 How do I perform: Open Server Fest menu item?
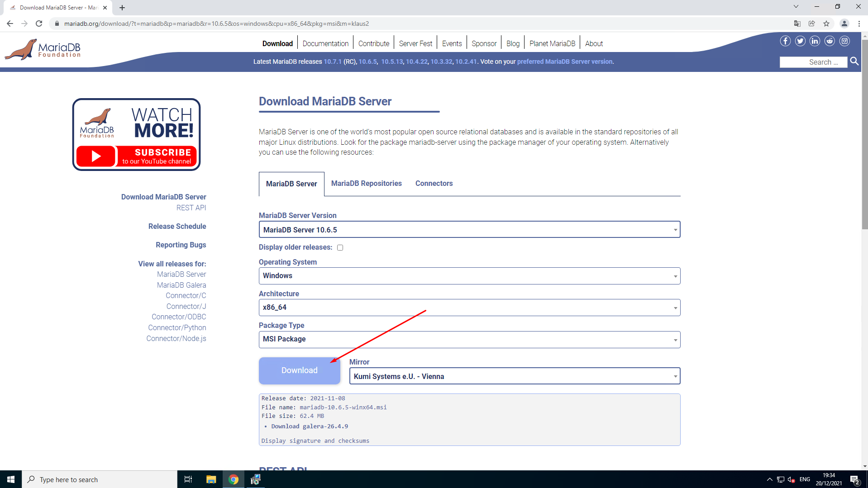pos(415,43)
